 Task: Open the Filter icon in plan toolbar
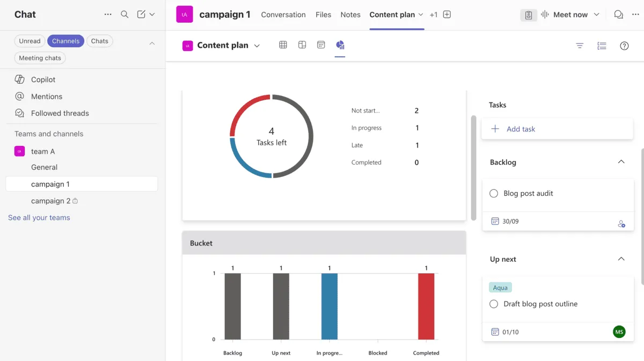(580, 46)
